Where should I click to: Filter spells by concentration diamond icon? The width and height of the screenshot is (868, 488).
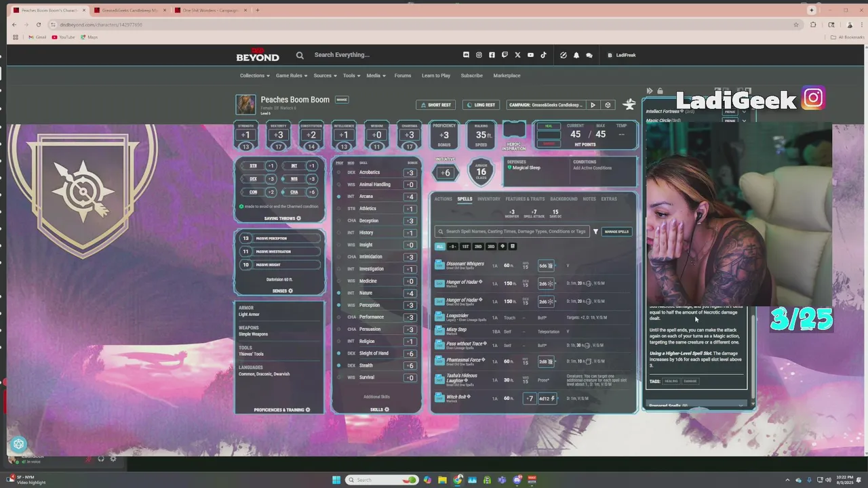[x=502, y=247]
